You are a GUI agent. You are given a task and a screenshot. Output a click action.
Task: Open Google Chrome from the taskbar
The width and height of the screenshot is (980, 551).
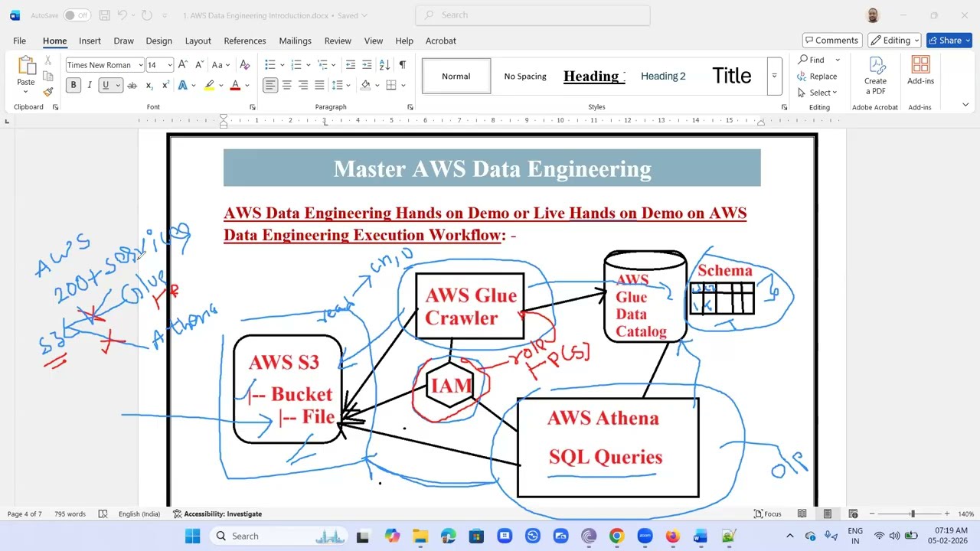pyautogui.click(x=616, y=536)
